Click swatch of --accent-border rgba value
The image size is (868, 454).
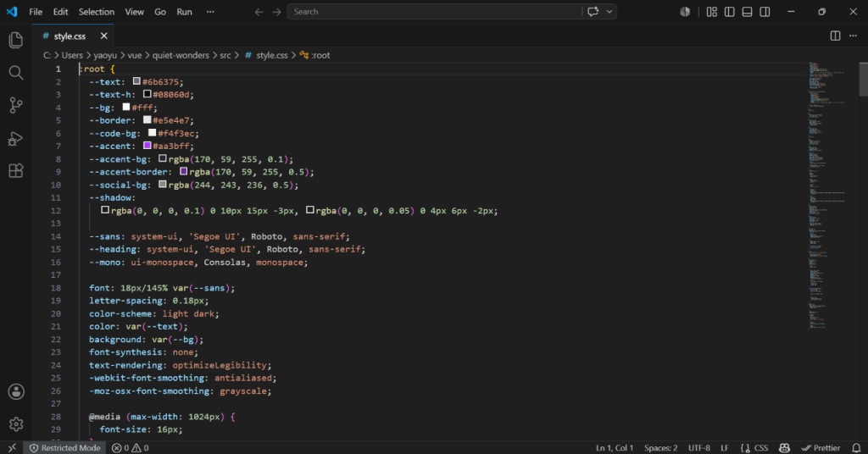(x=184, y=171)
